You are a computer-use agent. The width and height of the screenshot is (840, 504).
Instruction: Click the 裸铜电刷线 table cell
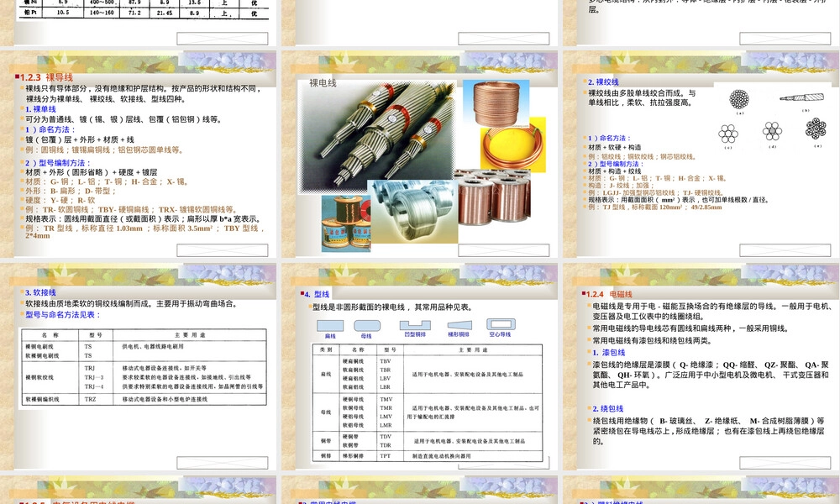(x=39, y=347)
